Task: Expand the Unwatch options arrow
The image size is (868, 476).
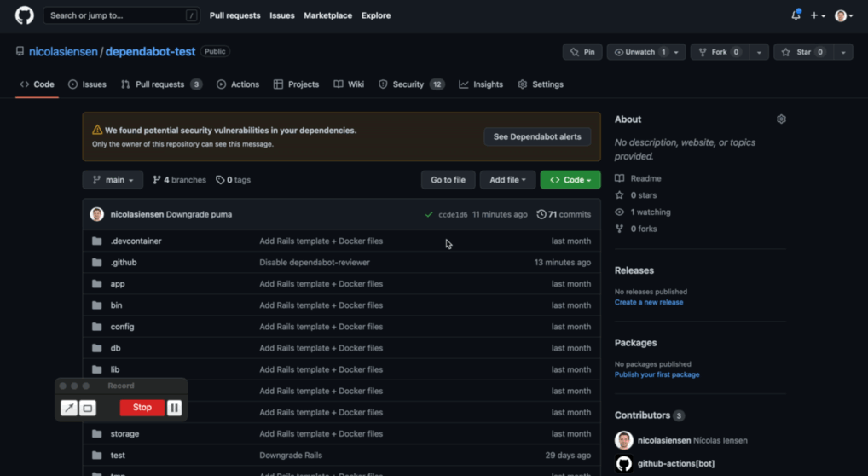Action: [676, 52]
